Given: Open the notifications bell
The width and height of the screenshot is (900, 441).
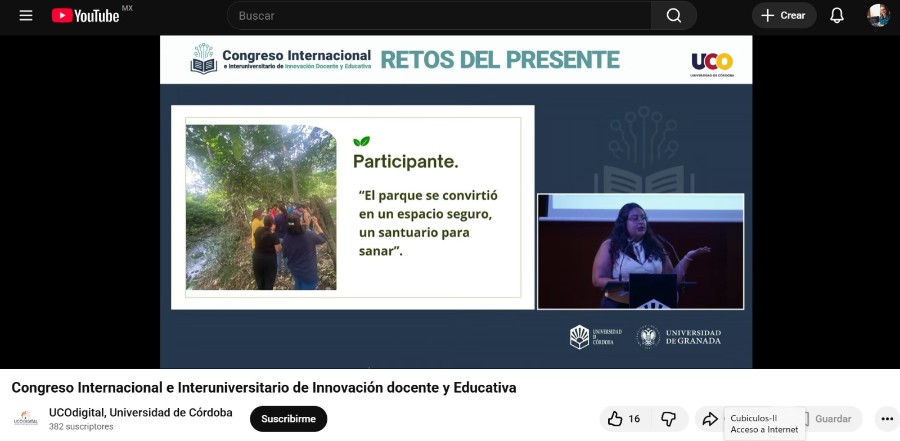Looking at the screenshot, I should pyautogui.click(x=837, y=16).
